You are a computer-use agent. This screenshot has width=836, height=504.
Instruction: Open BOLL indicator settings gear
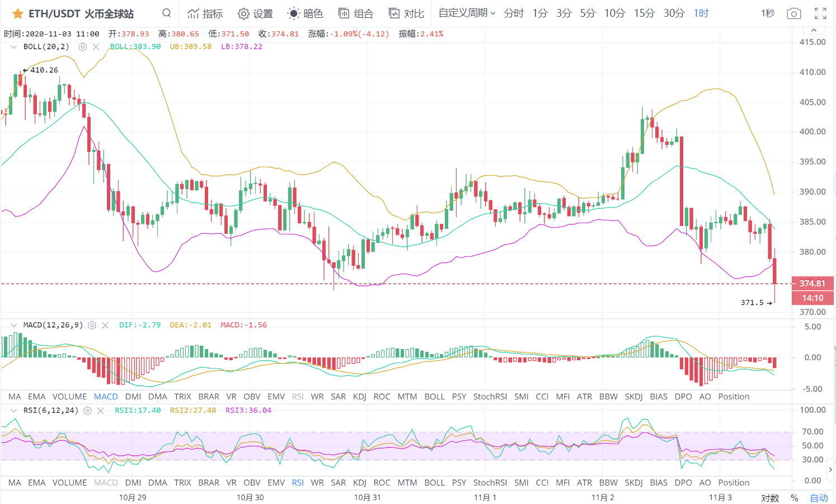[83, 47]
